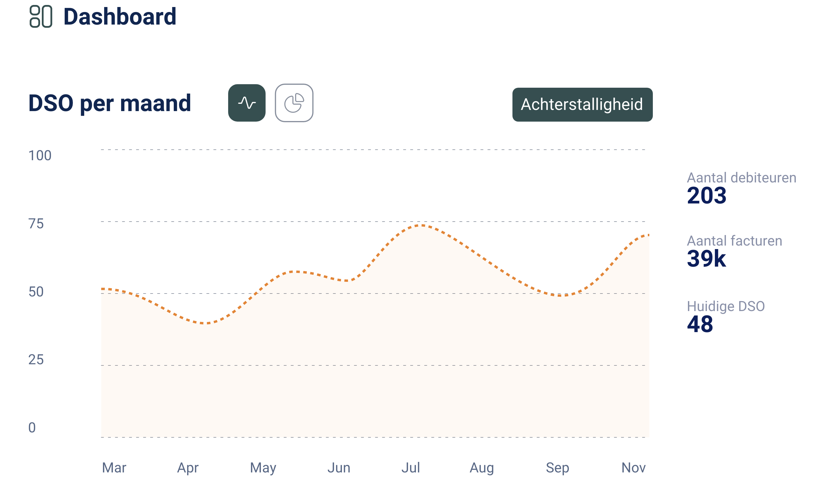Click the 50 y-axis label
The image size is (826, 504).
(x=36, y=291)
